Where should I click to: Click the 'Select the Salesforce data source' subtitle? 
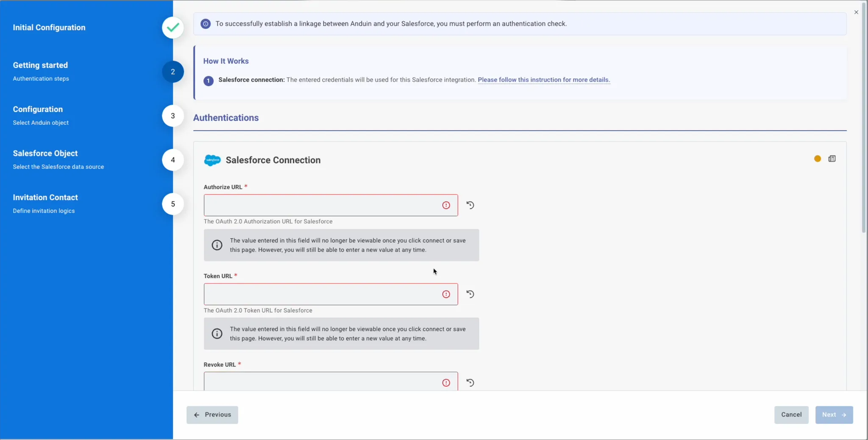tap(58, 167)
